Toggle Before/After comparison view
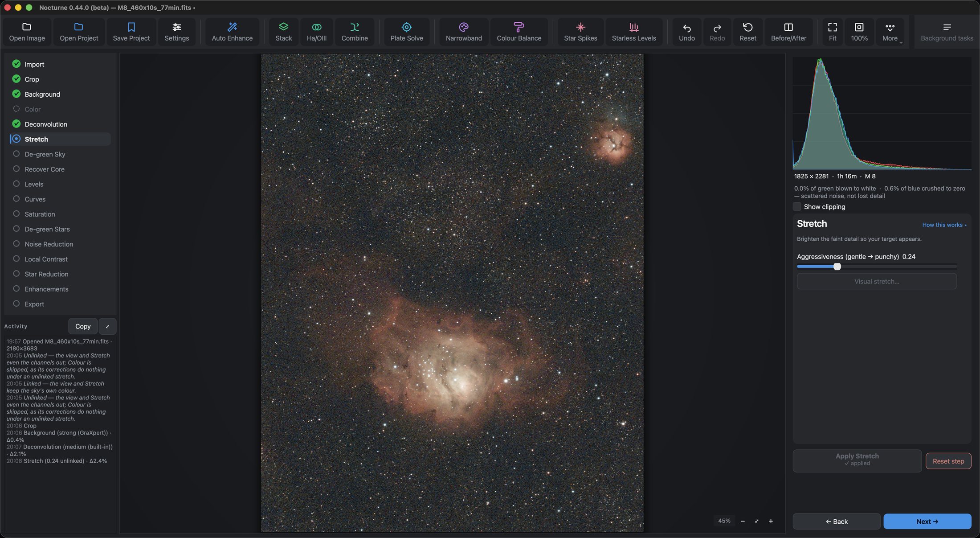Viewport: 980px width, 538px height. click(x=788, y=32)
